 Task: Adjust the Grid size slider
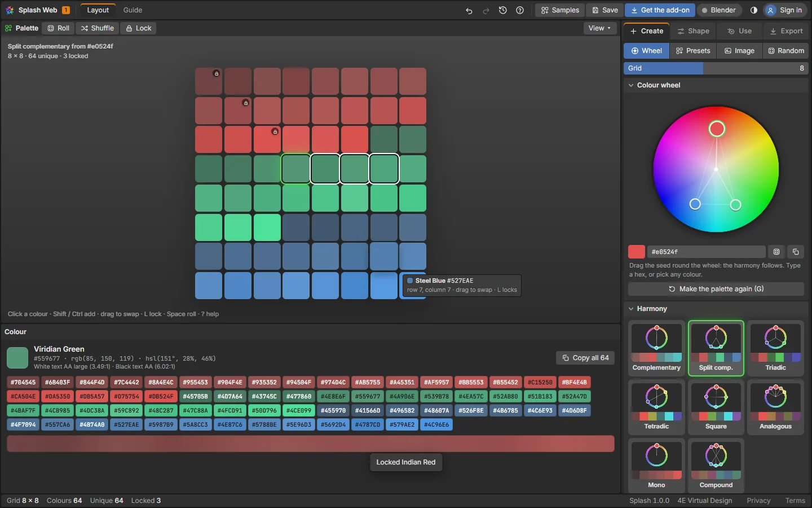716,68
